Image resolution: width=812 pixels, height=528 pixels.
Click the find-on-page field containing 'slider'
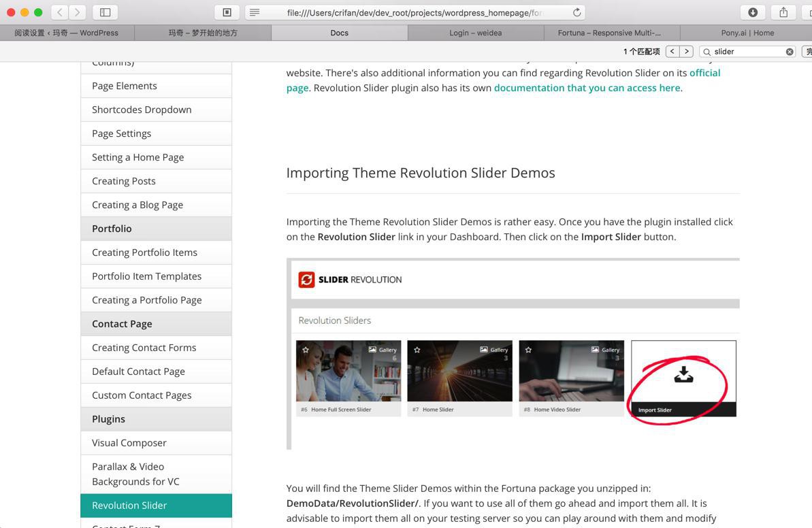tap(747, 51)
